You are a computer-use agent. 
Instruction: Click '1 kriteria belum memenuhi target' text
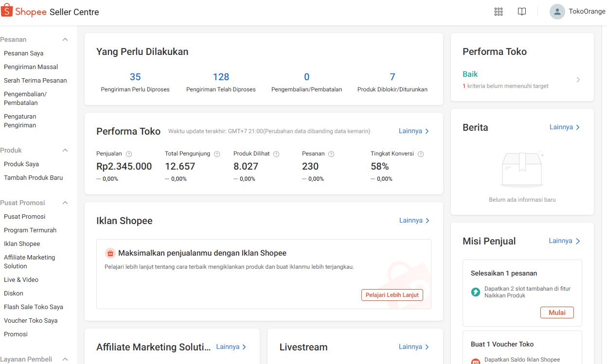[506, 86]
